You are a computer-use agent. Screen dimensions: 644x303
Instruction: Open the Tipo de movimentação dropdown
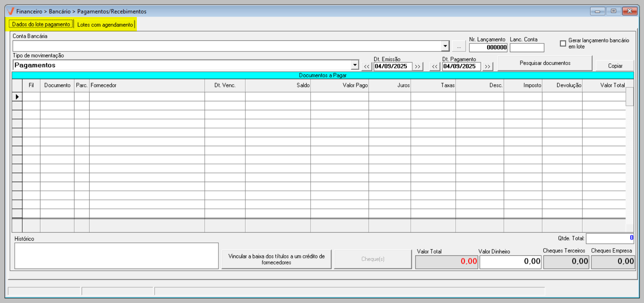355,65
